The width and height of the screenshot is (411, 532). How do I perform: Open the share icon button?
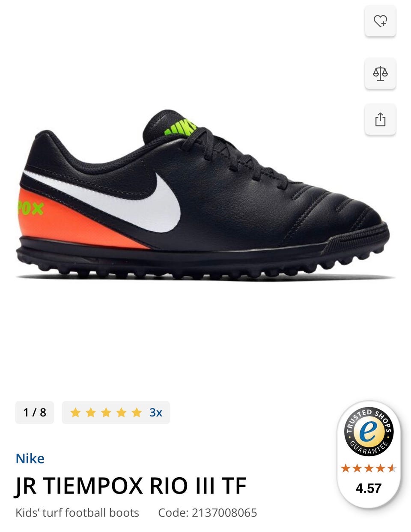coord(380,119)
